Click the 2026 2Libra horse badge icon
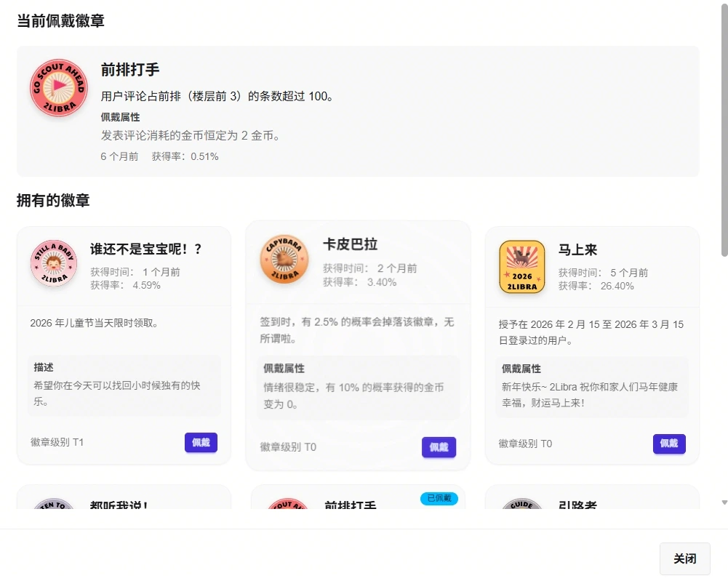The width and height of the screenshot is (728, 581). tap(522, 267)
